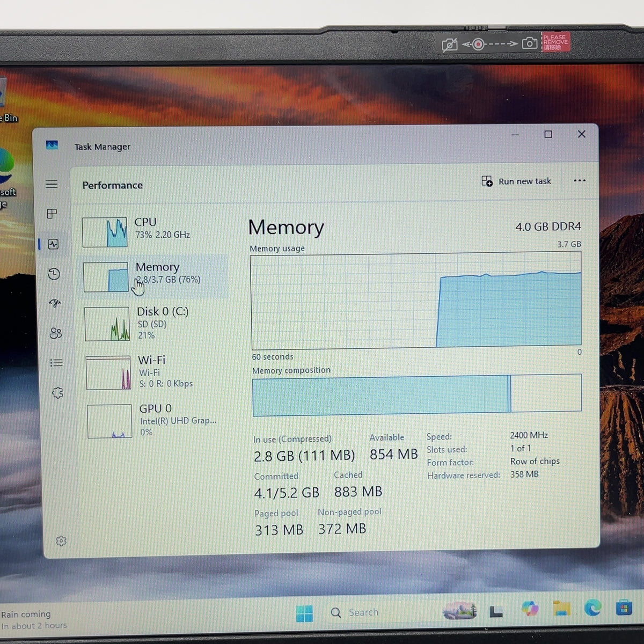Select the CPU performance item
The image size is (644, 644).
pos(153,231)
